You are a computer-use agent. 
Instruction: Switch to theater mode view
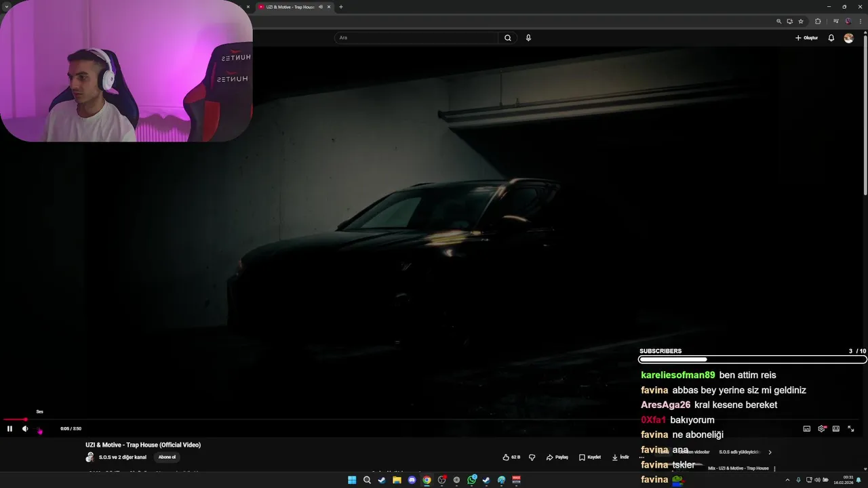pyautogui.click(x=836, y=428)
